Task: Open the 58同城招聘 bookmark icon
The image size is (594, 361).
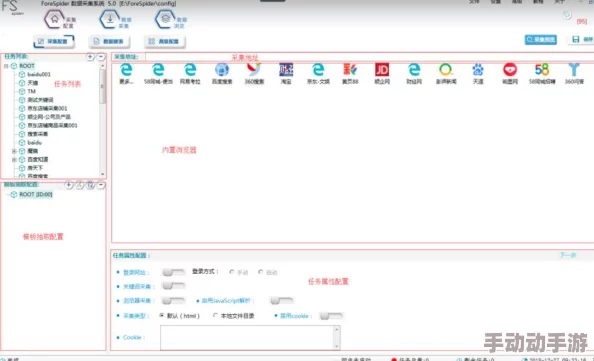Action: coord(542,70)
